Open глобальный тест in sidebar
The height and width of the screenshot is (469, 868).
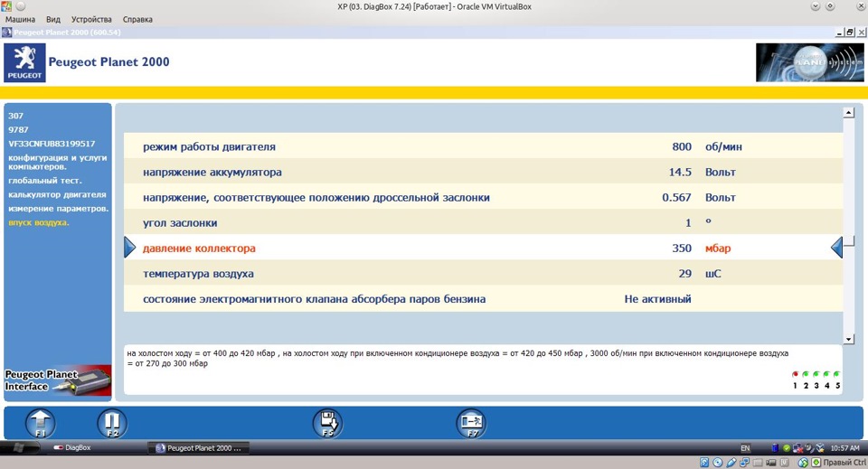(45, 181)
